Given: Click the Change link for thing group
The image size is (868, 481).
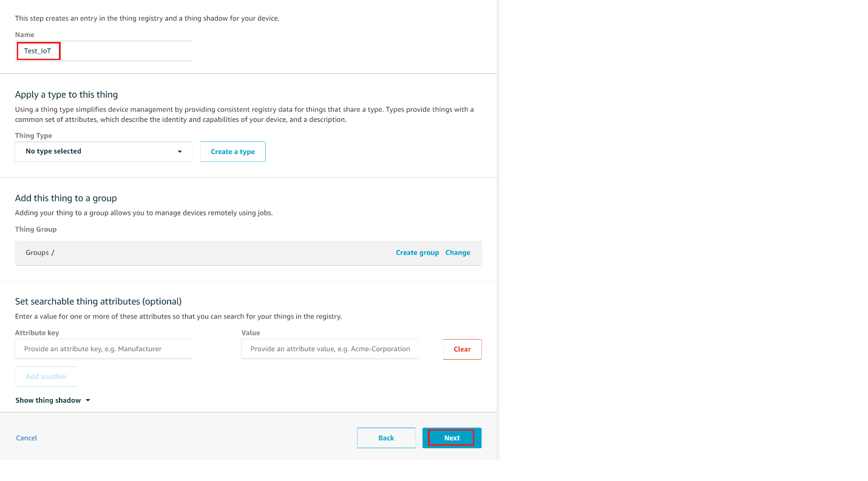Looking at the screenshot, I should (x=458, y=253).
